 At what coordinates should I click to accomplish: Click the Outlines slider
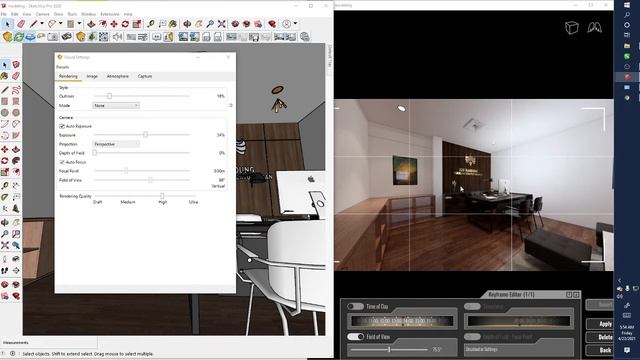click(142, 96)
